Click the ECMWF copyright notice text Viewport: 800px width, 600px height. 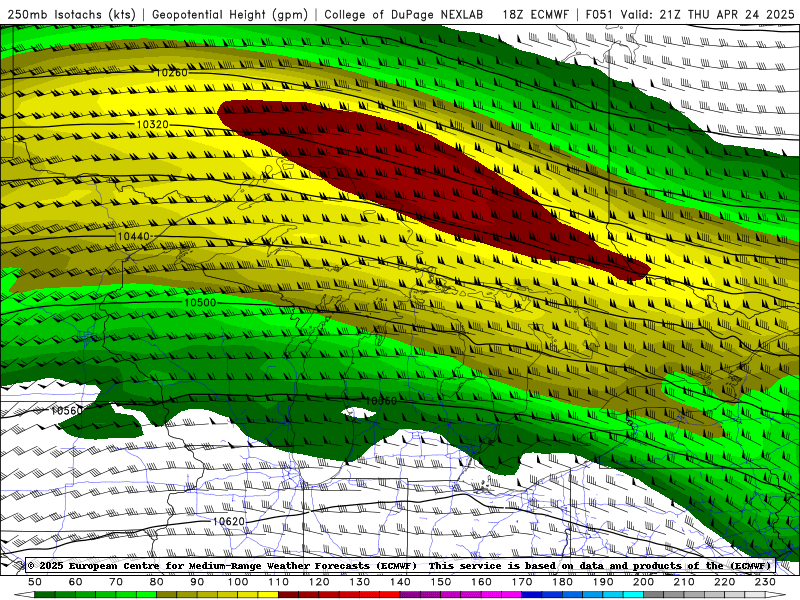(x=222, y=566)
